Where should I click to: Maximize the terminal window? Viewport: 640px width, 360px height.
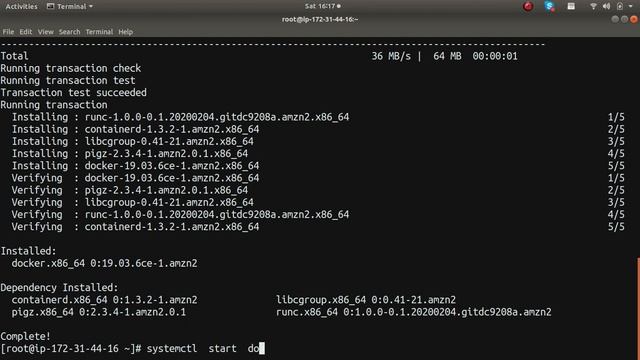[624, 19]
